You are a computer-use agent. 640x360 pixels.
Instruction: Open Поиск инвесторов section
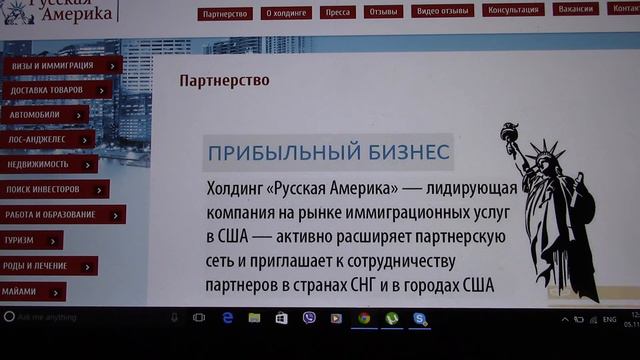coord(55,189)
